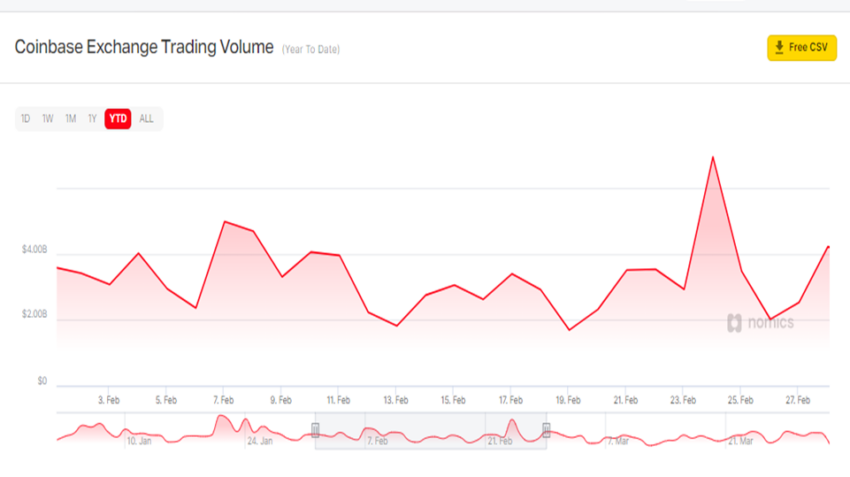Click the '23. Feb' axis label

coord(683,400)
